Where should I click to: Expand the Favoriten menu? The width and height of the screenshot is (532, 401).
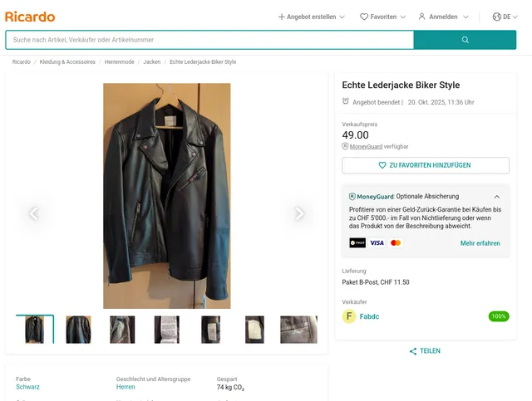pyautogui.click(x=382, y=17)
